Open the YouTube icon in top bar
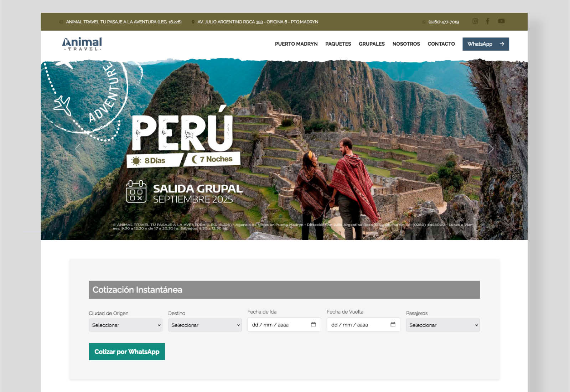 501,21
